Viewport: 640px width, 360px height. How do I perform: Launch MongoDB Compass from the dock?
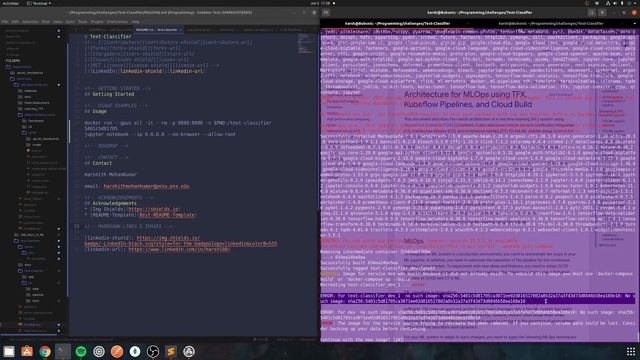(135, 351)
